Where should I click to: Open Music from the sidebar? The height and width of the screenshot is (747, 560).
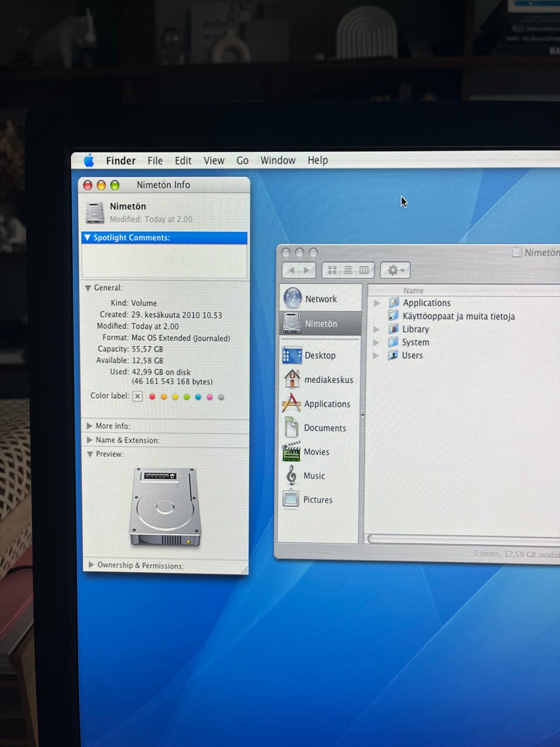[318, 476]
